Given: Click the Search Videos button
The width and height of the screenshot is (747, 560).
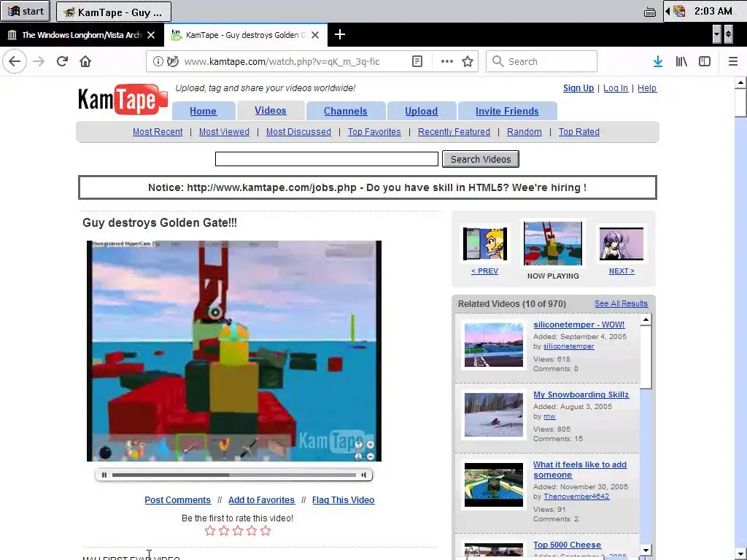Looking at the screenshot, I should coord(481,159).
